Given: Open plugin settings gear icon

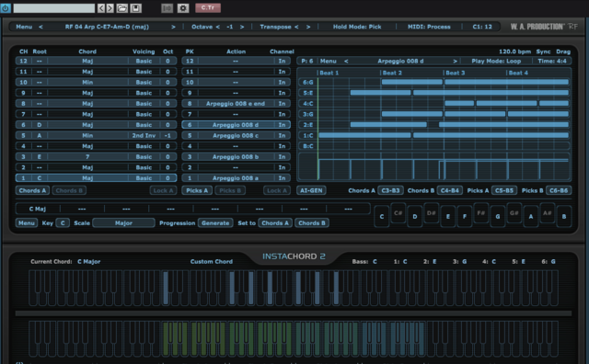Looking at the screenshot, I should [183, 8].
